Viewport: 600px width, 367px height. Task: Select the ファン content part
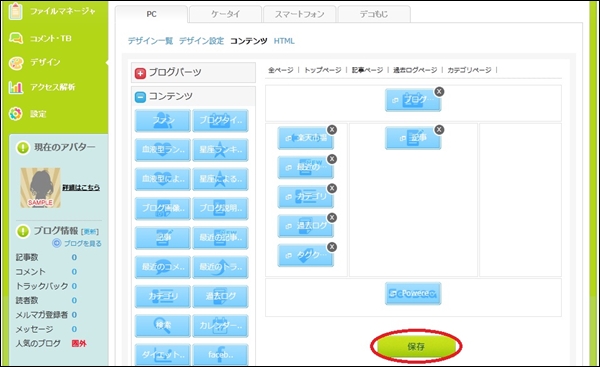pyautogui.click(x=163, y=121)
